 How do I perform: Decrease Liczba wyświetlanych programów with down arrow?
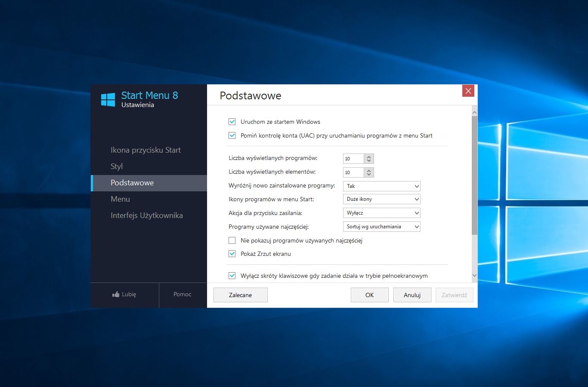tap(369, 161)
